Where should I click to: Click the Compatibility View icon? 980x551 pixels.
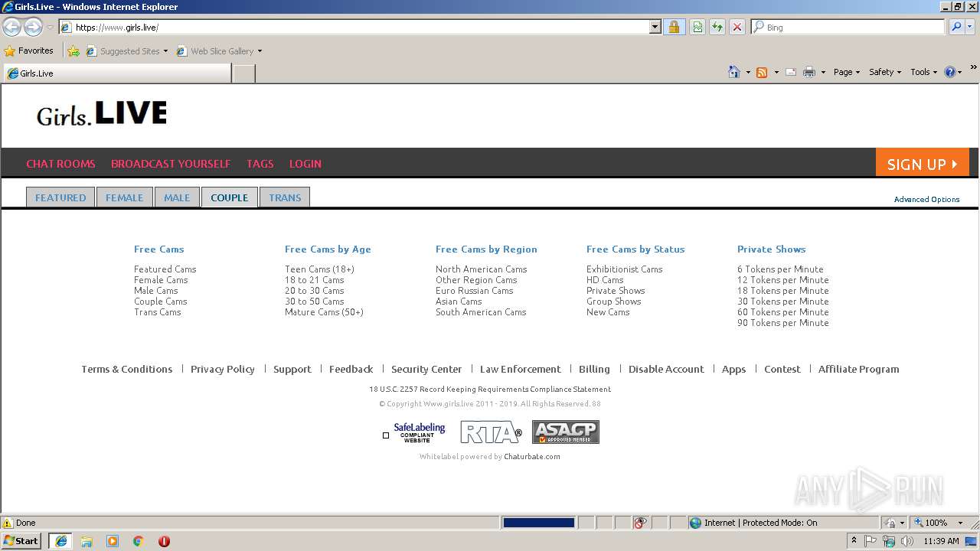[x=697, y=27]
